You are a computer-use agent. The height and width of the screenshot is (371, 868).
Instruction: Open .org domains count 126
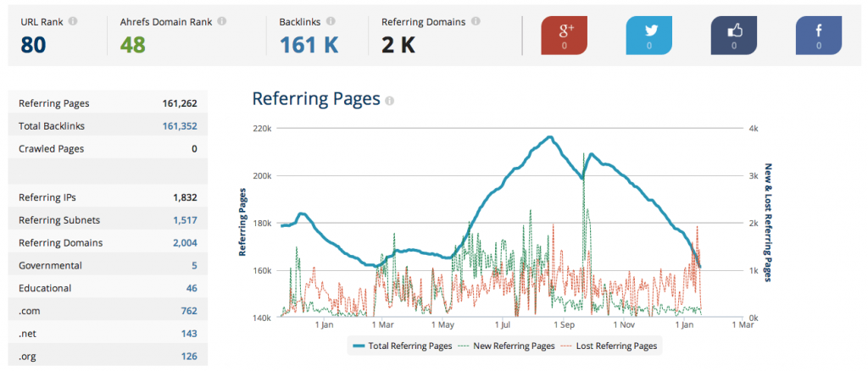click(189, 356)
